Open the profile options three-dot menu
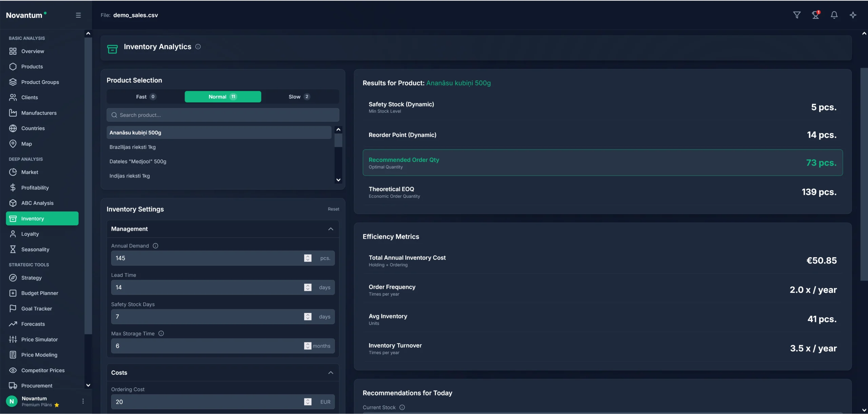Viewport: 868px width, 414px height. pyautogui.click(x=82, y=401)
